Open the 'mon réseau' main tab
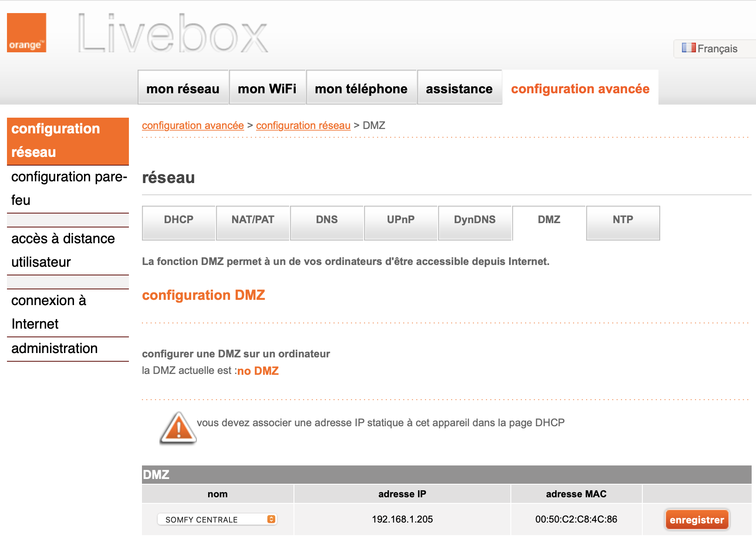756x550 pixels. coord(183,87)
